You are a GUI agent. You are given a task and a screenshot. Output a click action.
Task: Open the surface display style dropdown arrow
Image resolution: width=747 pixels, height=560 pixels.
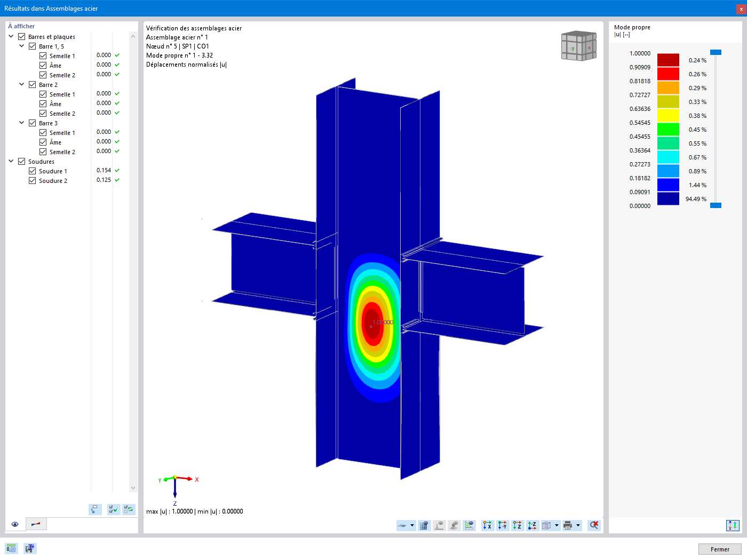pos(412,525)
